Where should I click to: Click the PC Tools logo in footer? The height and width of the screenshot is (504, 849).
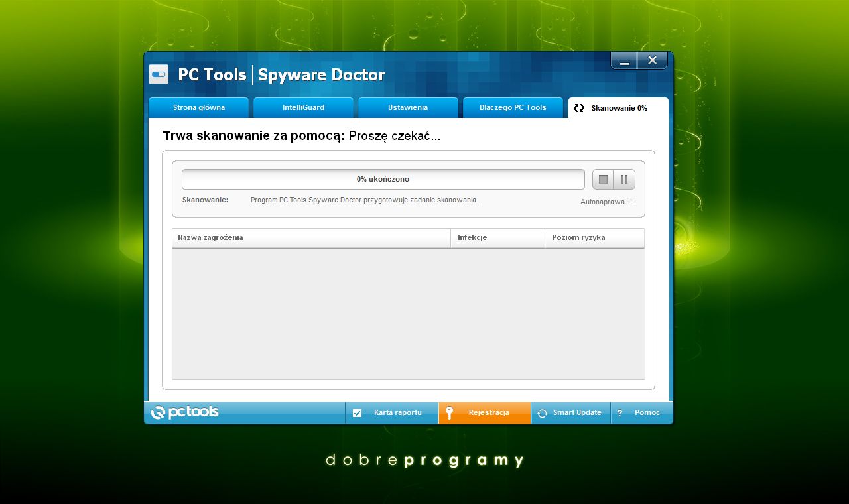point(184,412)
